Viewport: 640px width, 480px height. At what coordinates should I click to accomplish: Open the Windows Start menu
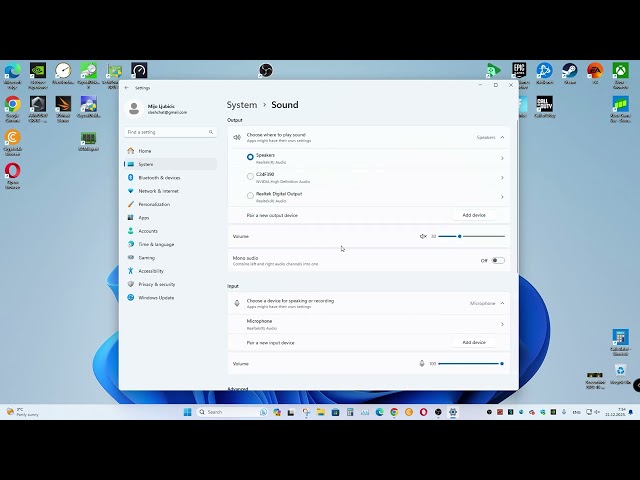pyautogui.click(x=187, y=412)
